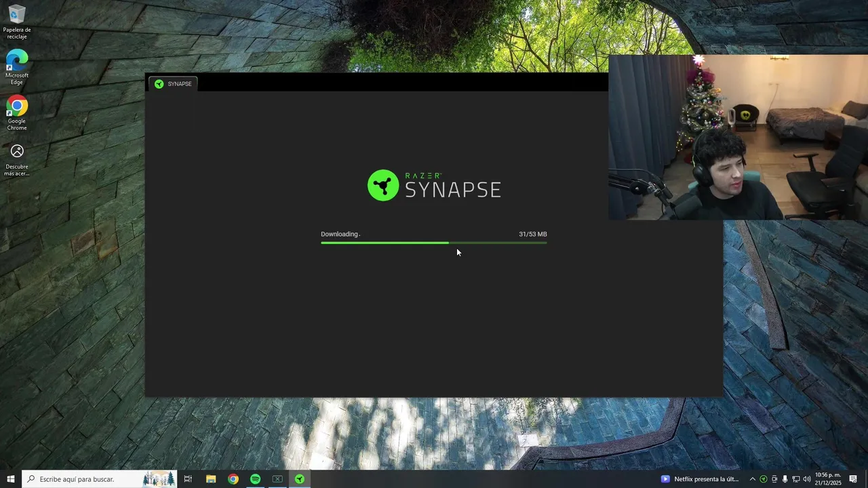868x488 pixels.
Task: Click the Razer icon in system tray
Action: pos(764,479)
